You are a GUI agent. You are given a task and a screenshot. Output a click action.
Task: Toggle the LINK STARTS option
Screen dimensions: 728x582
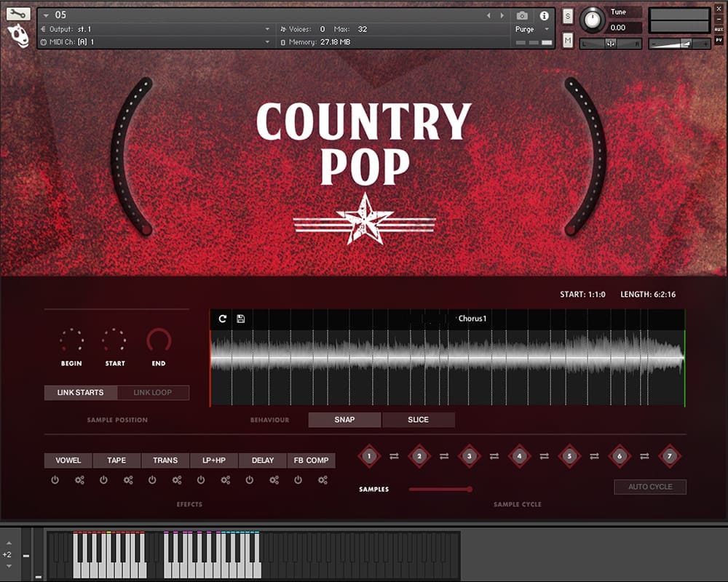(81, 393)
